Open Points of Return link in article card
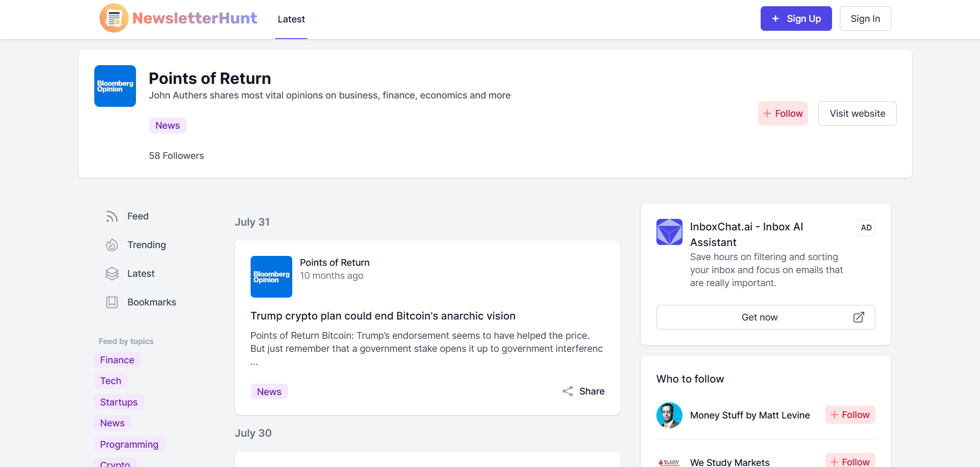Image resolution: width=980 pixels, height=467 pixels. 335,263
